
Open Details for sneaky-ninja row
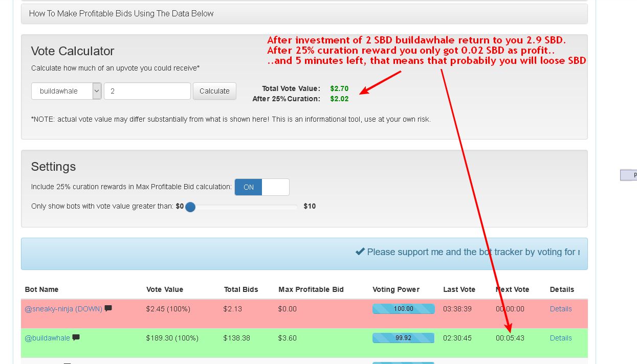[561, 309]
